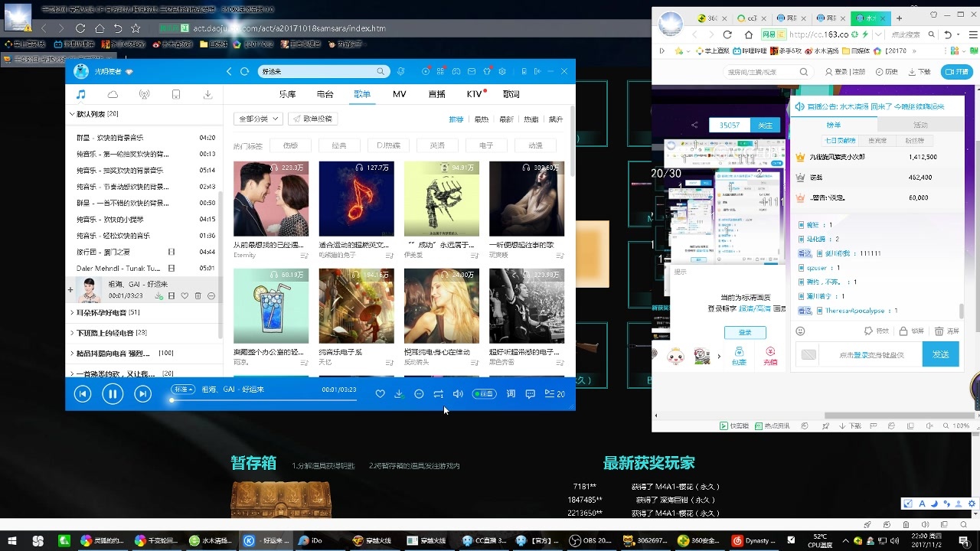This screenshot has width=980, height=551.
Task: Open the skin shirt icon in KuGou header
Action: point(487,71)
